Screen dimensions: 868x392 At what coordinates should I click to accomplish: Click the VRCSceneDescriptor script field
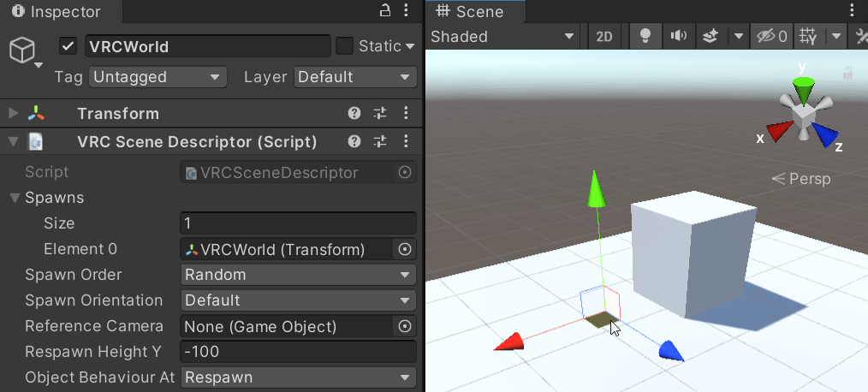[288, 172]
